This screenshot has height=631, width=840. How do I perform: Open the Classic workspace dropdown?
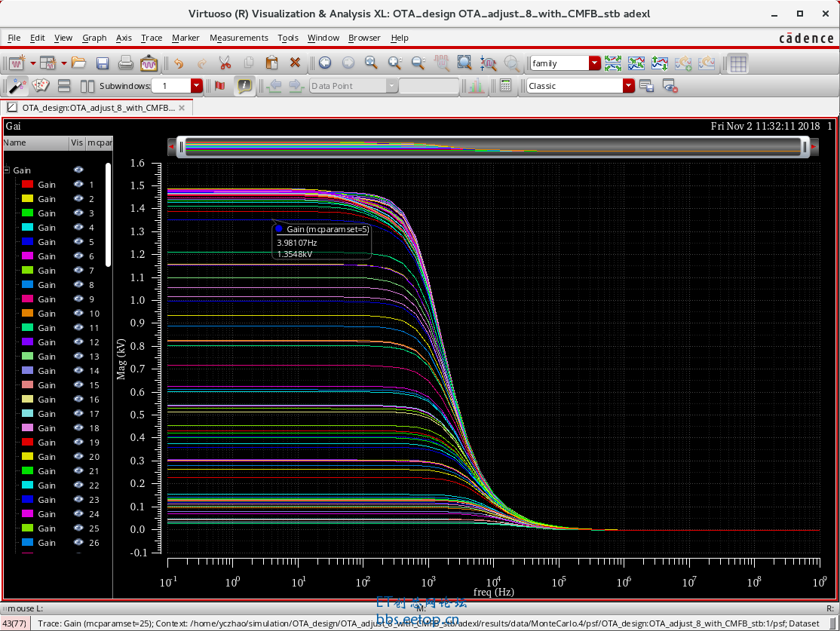coord(629,86)
